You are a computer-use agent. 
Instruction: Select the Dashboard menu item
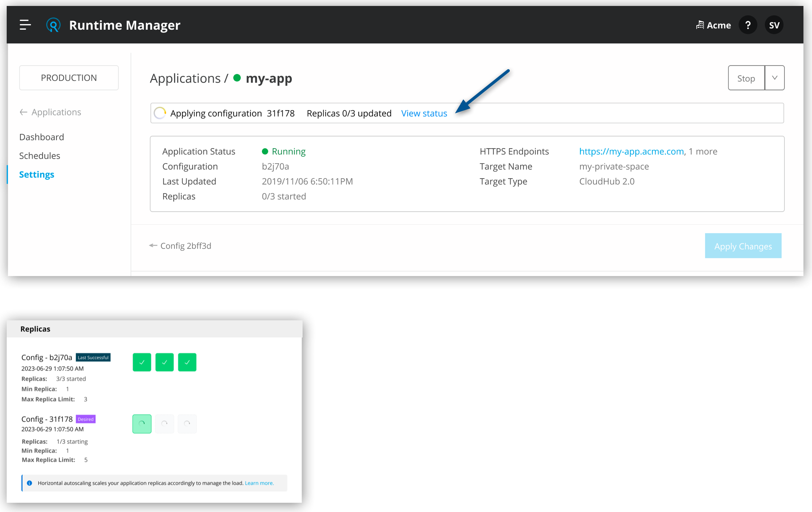pyautogui.click(x=41, y=137)
